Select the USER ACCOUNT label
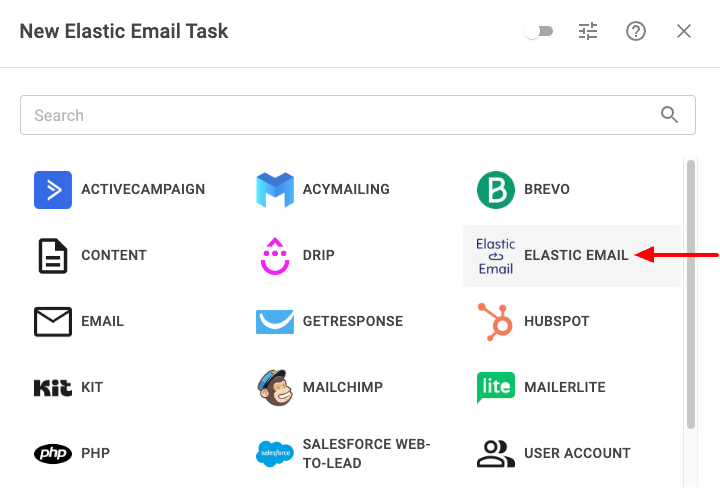Screen dimensions: 720x499 click(x=577, y=454)
